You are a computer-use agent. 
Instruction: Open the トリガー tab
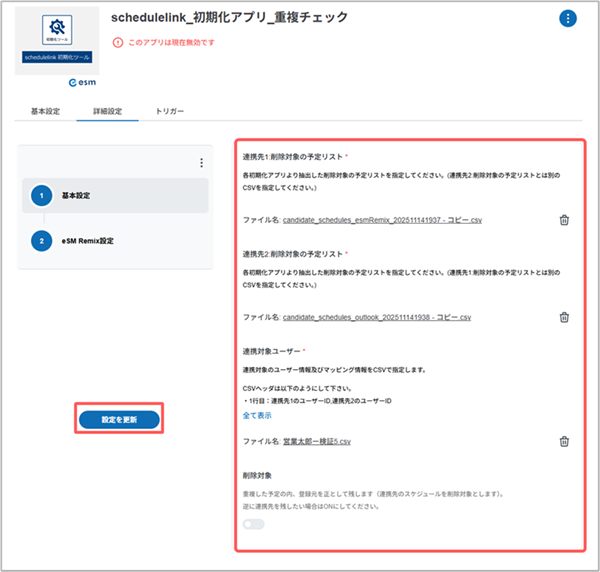169,111
